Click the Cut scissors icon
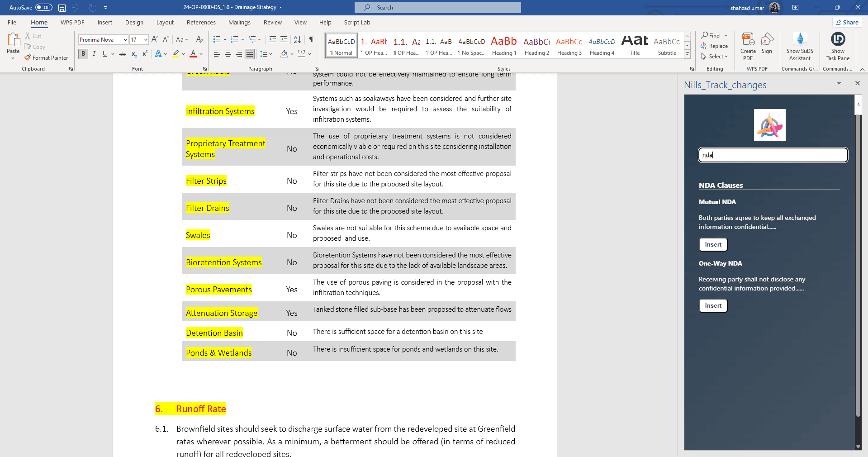The height and width of the screenshot is (457, 868). pos(28,36)
